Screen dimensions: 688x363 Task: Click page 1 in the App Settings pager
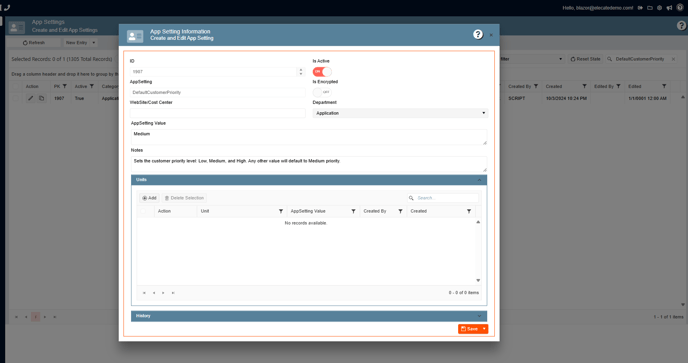point(36,317)
